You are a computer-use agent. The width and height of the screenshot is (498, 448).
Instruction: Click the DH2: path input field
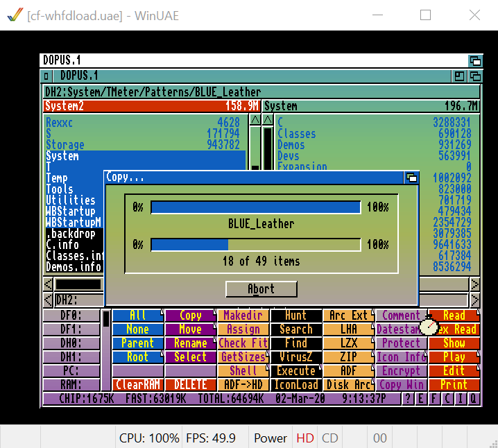tap(79, 300)
